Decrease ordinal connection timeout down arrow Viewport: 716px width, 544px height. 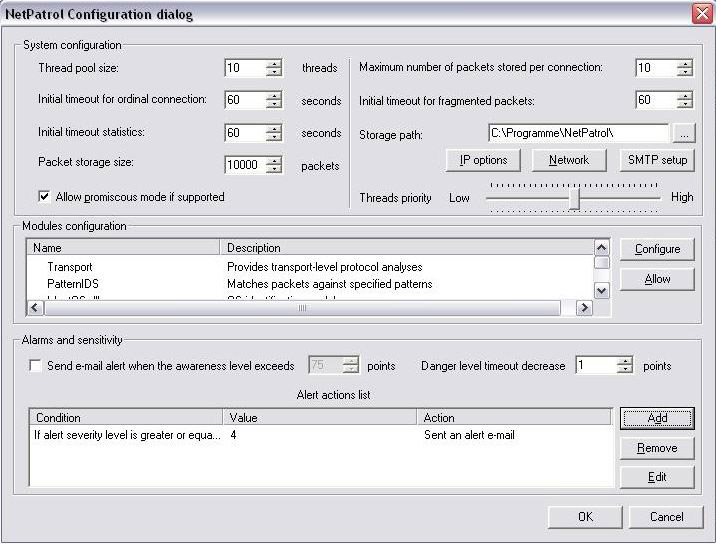tap(274, 104)
